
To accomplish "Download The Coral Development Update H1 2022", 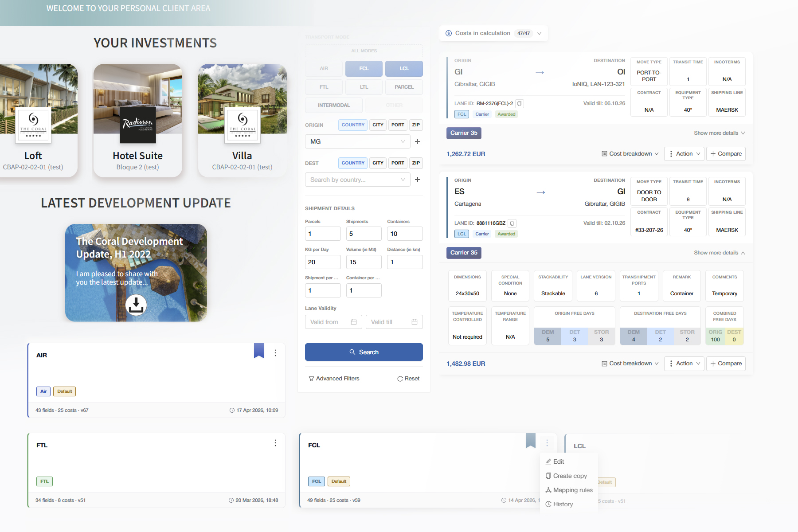I will (136, 305).
